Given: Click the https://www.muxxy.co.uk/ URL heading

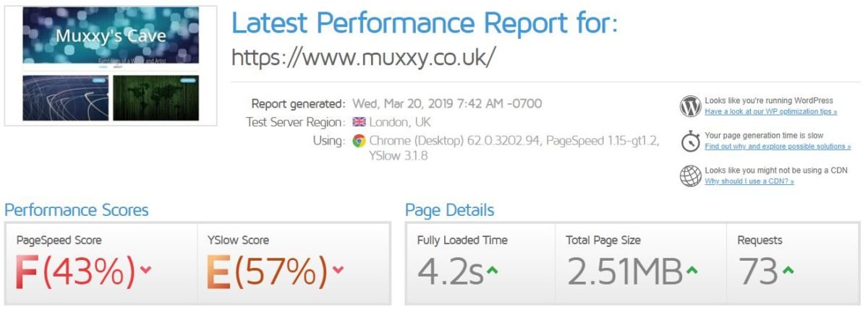Looking at the screenshot, I should [x=364, y=58].
